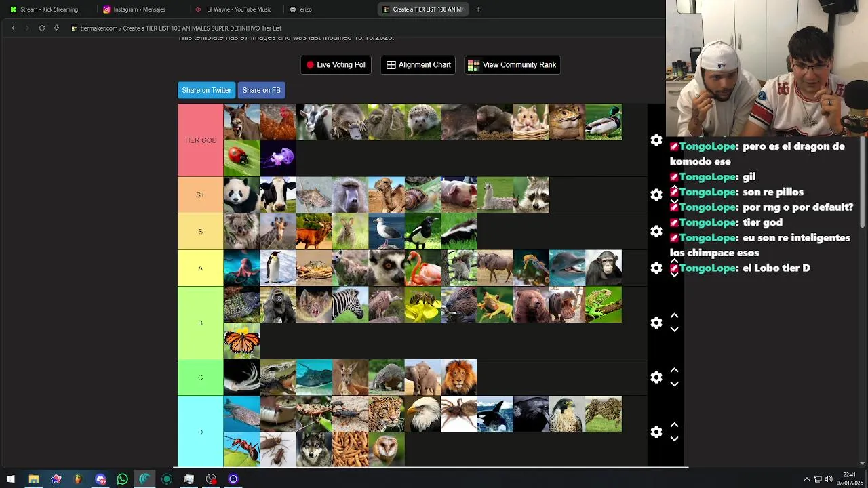Move the D tier row up
The width and height of the screenshot is (868, 488).
(674, 425)
